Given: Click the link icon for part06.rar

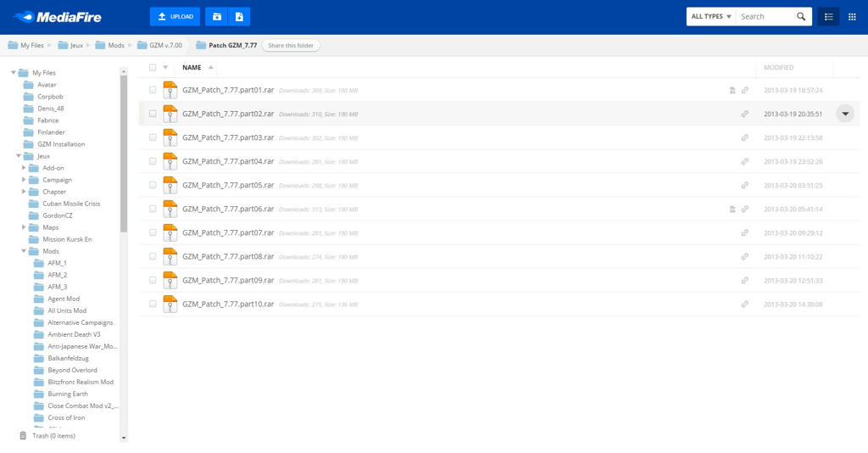Looking at the screenshot, I should 745,210.
